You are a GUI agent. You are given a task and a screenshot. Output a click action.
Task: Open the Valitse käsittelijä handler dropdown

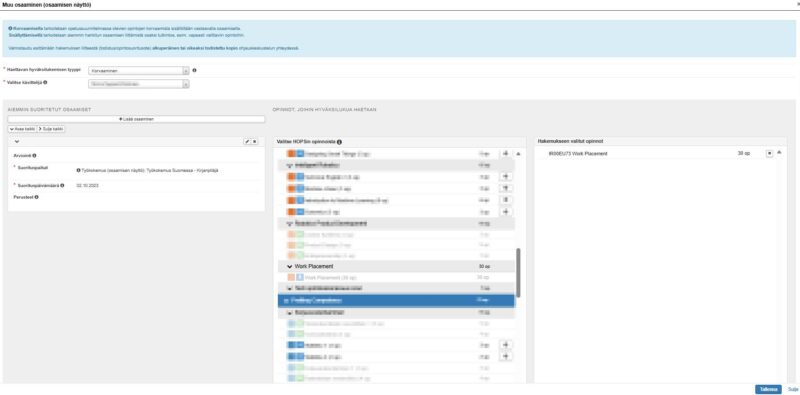click(139, 84)
